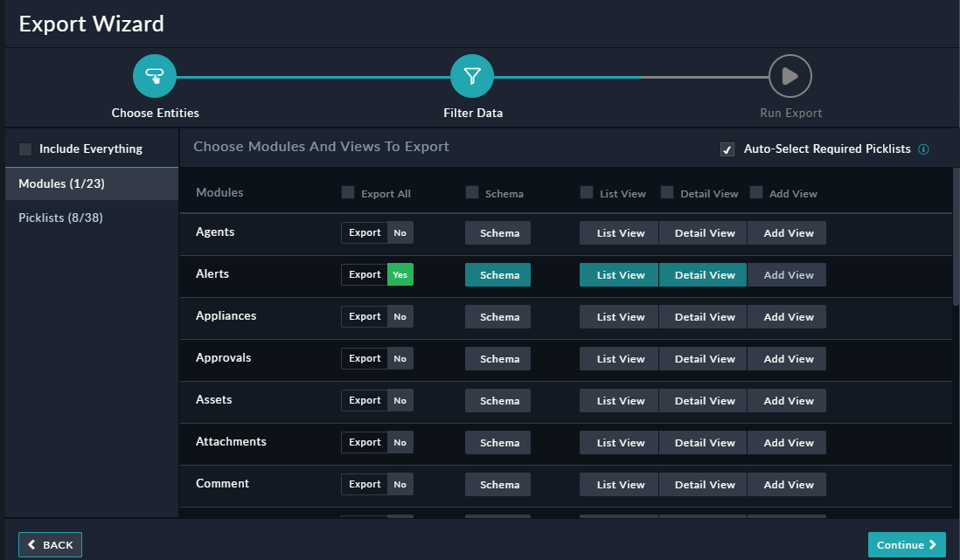Toggle Export off for Alerts
This screenshot has width=960, height=560.
coord(377,274)
